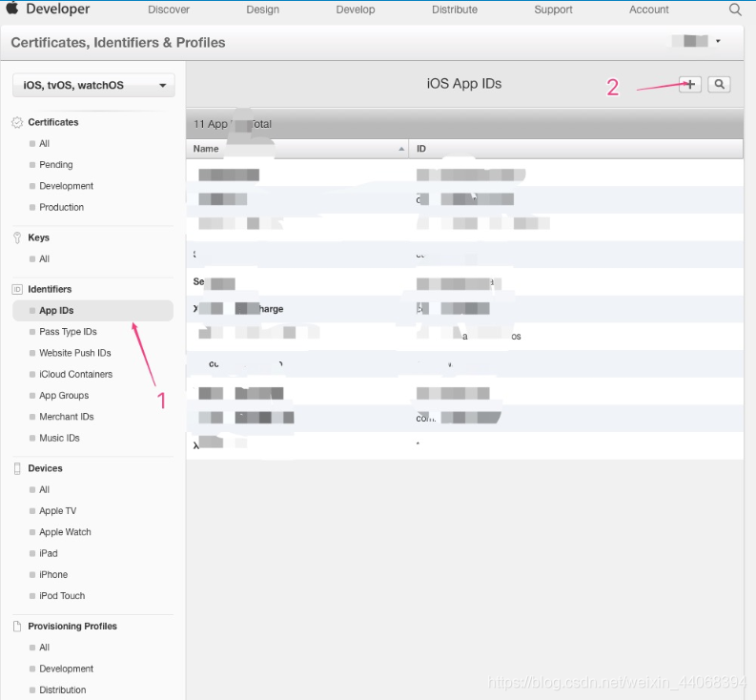Add a new App ID with plus button
Viewport: 756px width, 700px height.
coord(690,85)
